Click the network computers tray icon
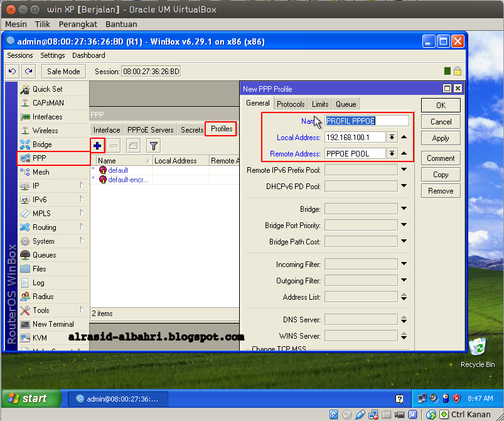The width and height of the screenshot is (504, 421). pyautogui.click(x=422, y=398)
